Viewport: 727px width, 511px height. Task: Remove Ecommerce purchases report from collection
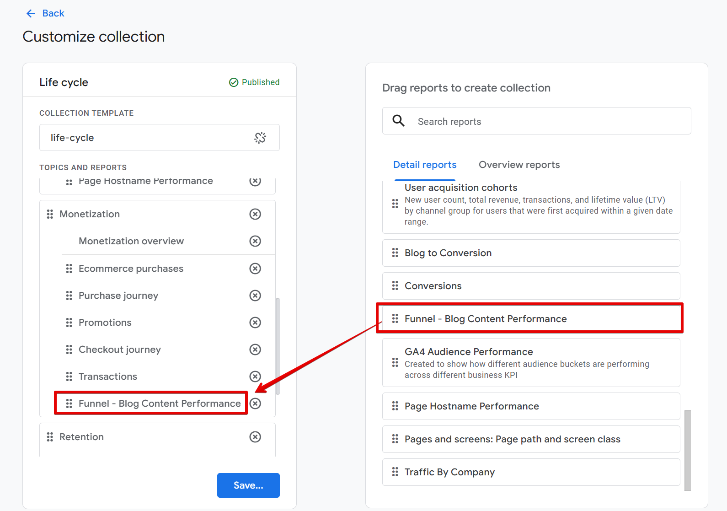tap(255, 268)
